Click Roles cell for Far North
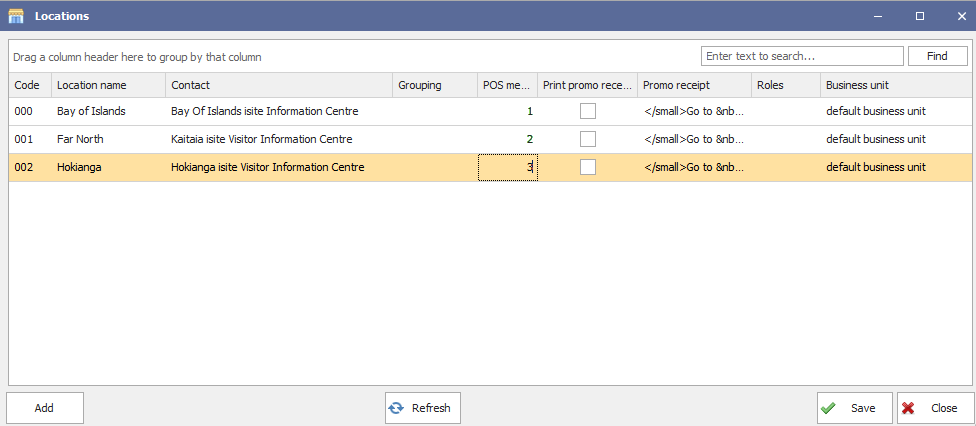 click(x=786, y=140)
